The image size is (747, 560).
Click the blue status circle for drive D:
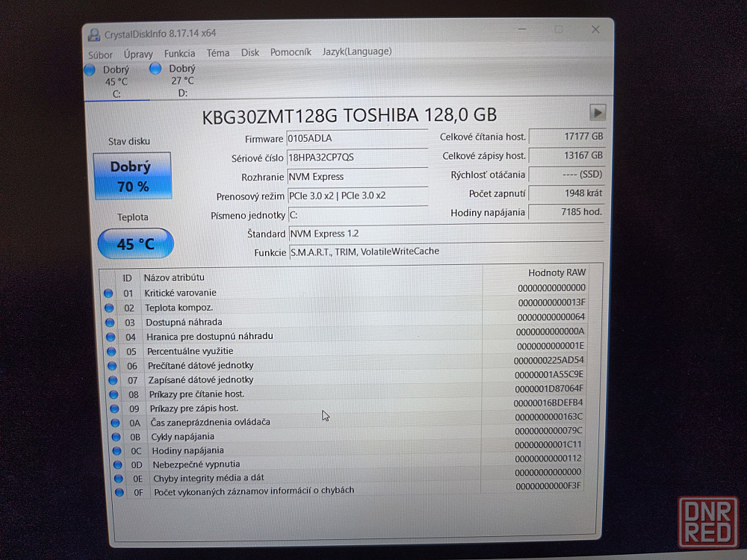[x=155, y=69]
